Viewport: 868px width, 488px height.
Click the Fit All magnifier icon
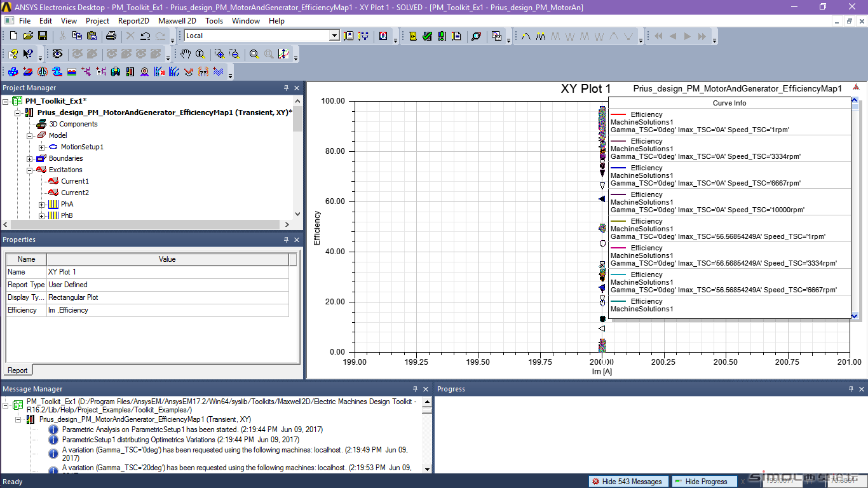[x=254, y=54]
